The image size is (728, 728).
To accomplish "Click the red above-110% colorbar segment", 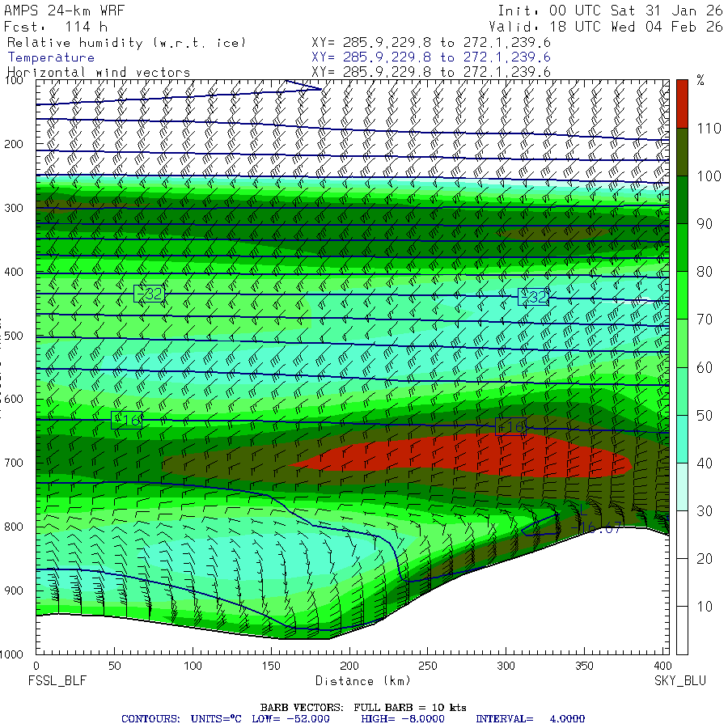I will pos(682,104).
